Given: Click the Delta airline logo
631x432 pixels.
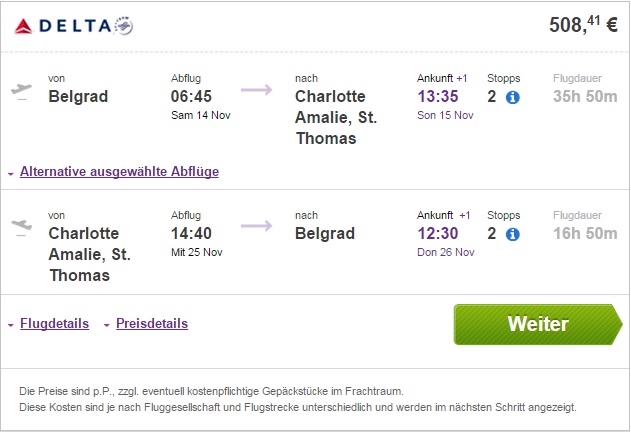Looking at the screenshot, I should [x=74, y=26].
